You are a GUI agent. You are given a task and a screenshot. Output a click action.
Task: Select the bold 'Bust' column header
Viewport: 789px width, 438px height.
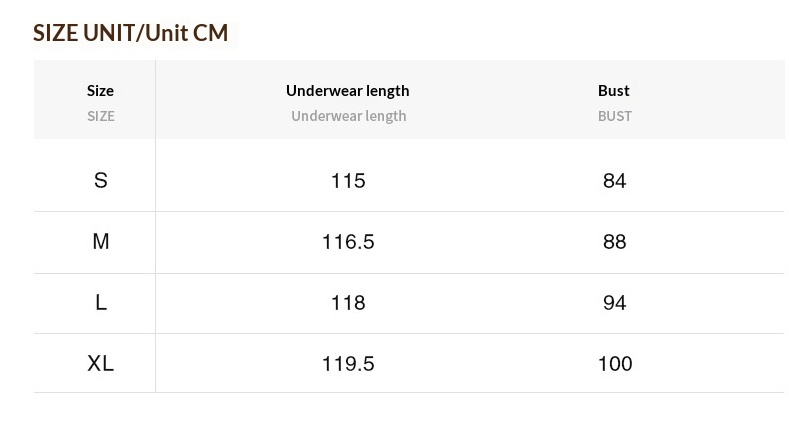coord(614,90)
